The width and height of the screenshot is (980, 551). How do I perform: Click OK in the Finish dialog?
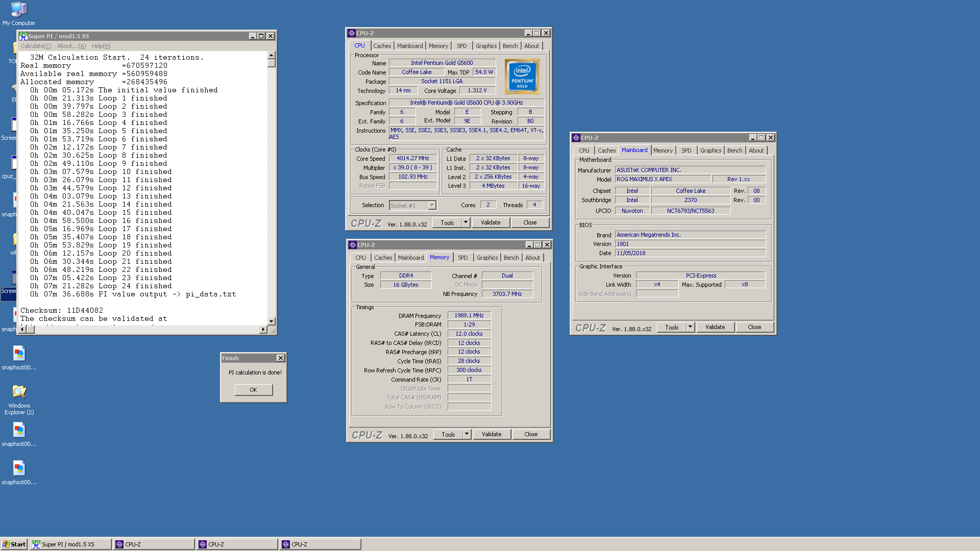pos(254,390)
